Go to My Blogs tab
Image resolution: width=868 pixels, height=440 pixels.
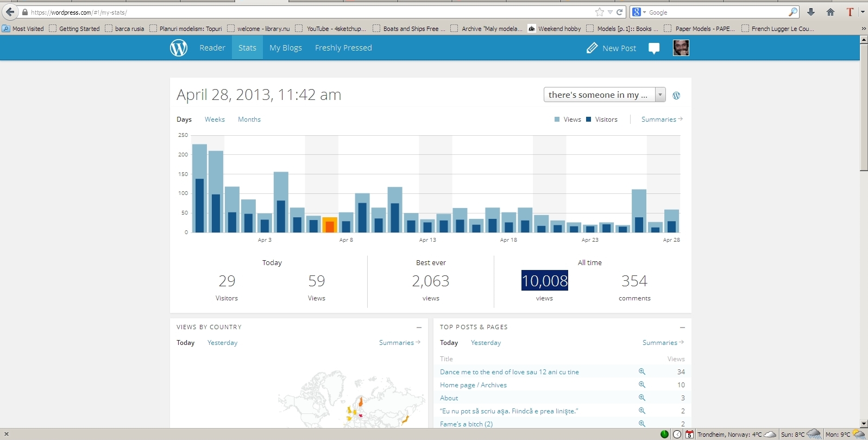(x=286, y=48)
